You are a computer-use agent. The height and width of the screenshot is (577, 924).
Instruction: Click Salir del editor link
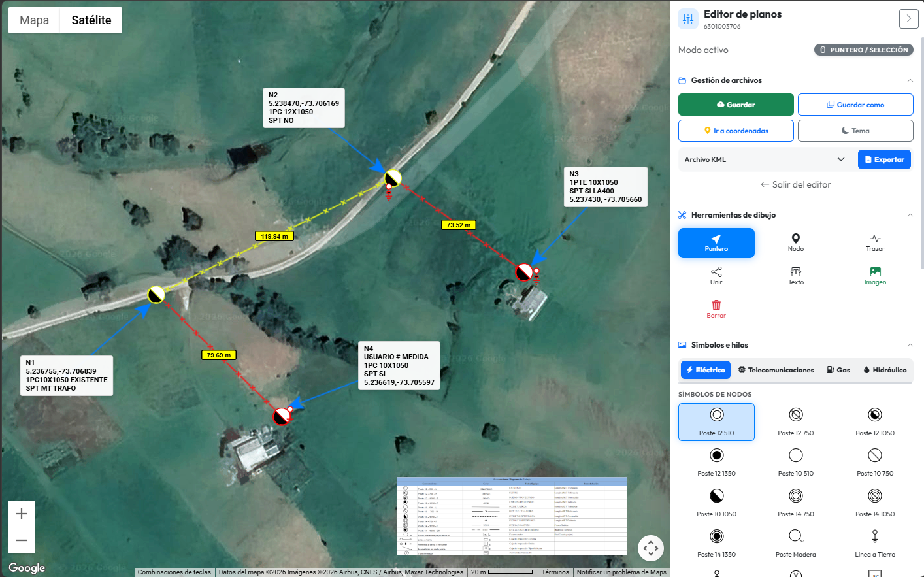coord(795,184)
